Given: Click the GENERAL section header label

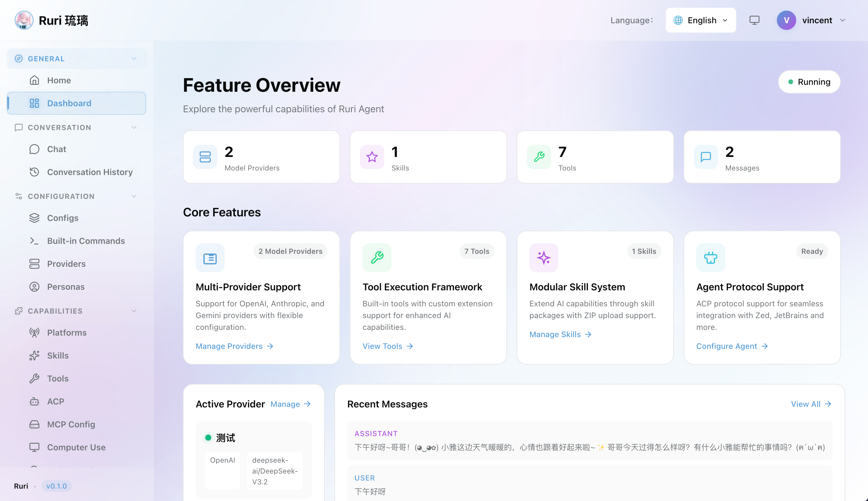Looking at the screenshot, I should point(46,59).
